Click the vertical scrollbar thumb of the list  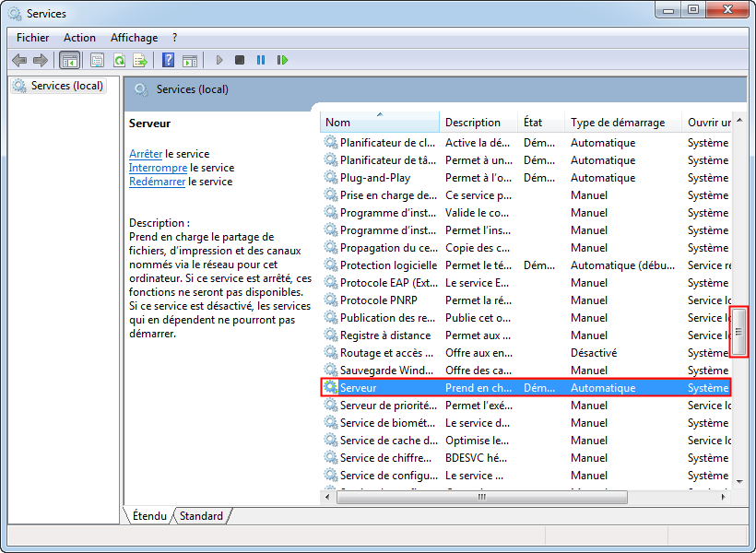(x=738, y=332)
